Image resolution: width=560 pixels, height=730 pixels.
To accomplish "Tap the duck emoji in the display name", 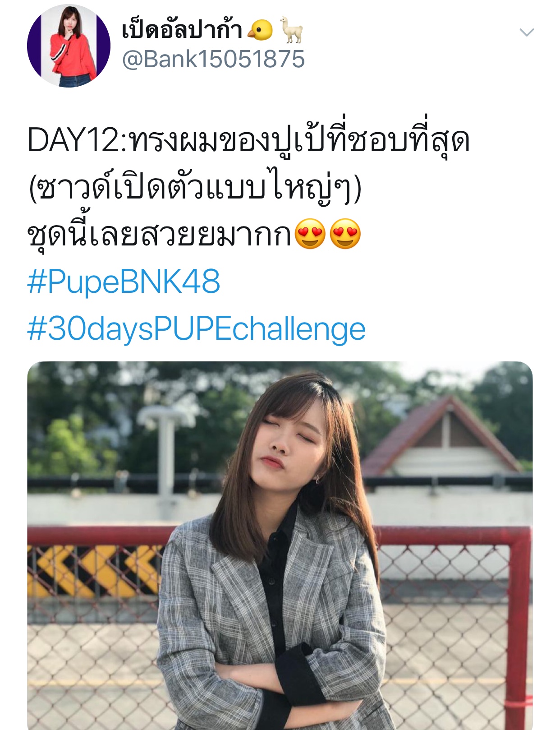I will pos(260,30).
